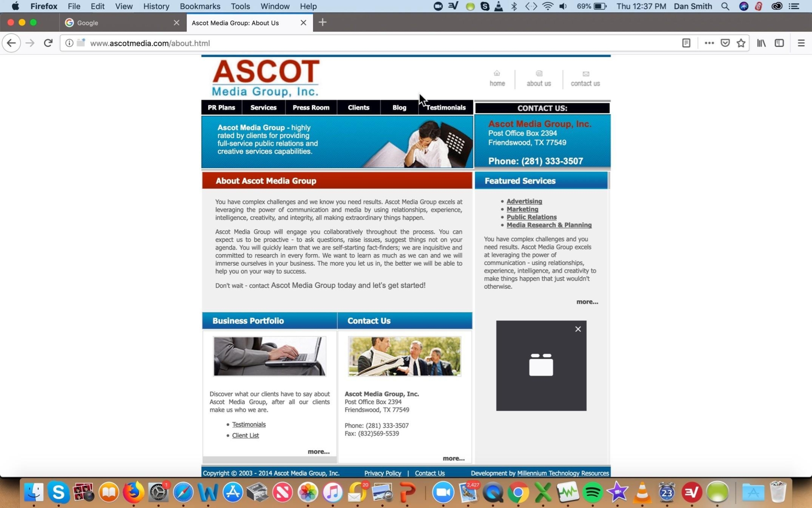Viewport: 812px width, 508px height.
Task: Open the Contact Us footer link
Action: (429, 473)
